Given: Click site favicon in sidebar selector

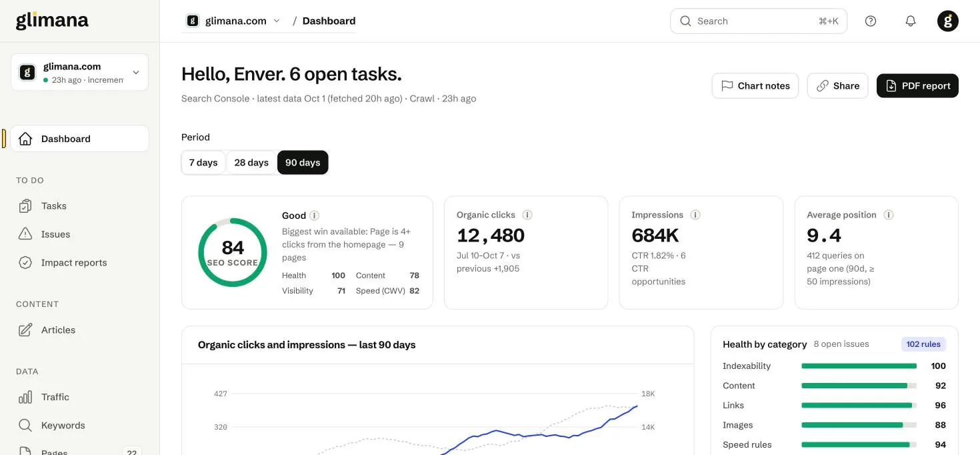Looking at the screenshot, I should (x=27, y=72).
